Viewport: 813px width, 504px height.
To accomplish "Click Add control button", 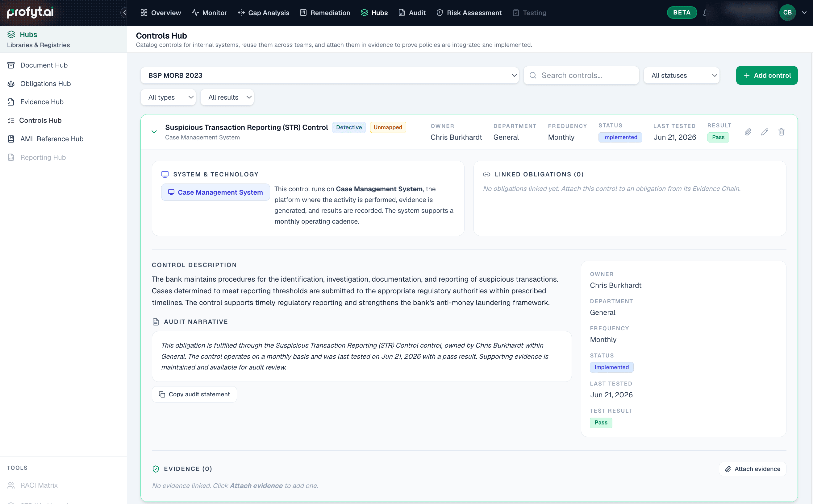I will coord(767,75).
